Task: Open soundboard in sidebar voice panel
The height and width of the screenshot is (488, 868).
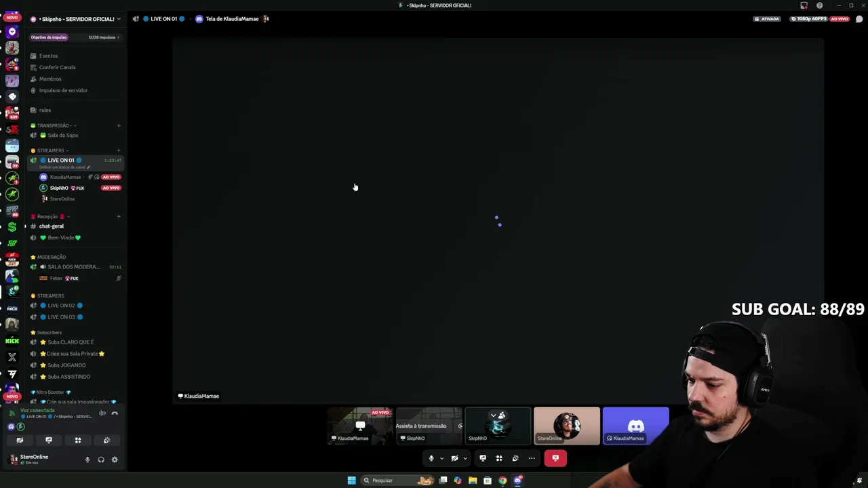Action: (106, 440)
